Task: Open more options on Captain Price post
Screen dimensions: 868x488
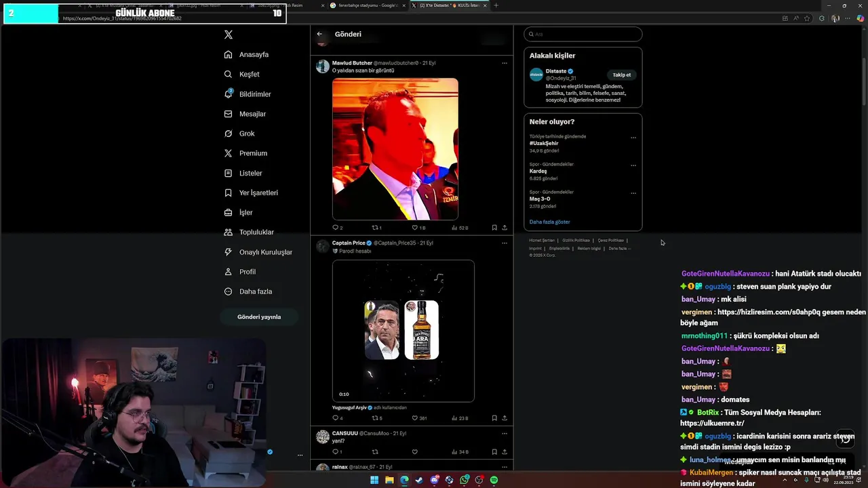Action: tap(505, 243)
